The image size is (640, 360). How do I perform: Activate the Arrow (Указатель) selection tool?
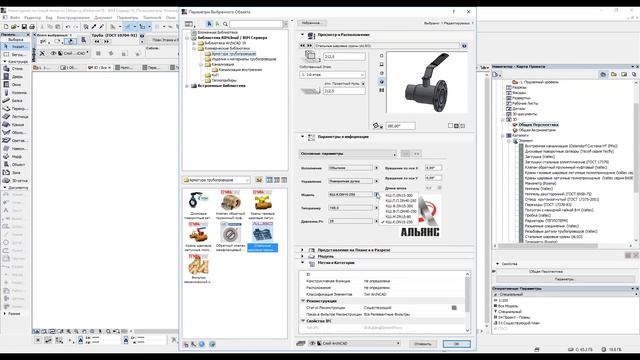15,46
